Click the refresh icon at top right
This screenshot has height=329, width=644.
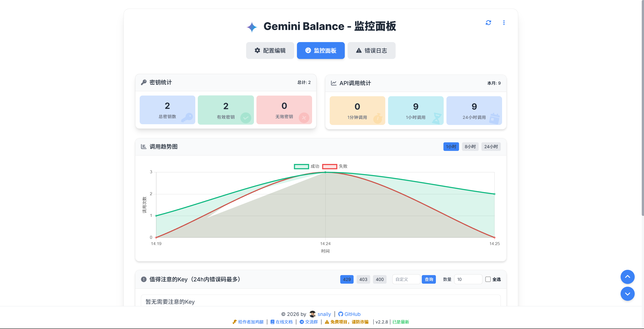[488, 23]
